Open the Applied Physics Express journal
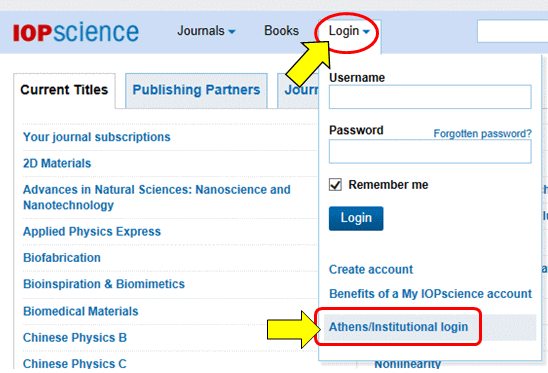This screenshot has height=373, width=548. [x=92, y=231]
